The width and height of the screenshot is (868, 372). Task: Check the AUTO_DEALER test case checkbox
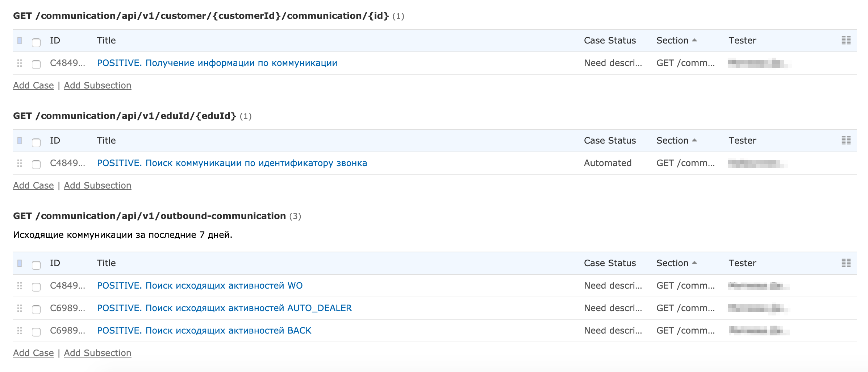[36, 309]
